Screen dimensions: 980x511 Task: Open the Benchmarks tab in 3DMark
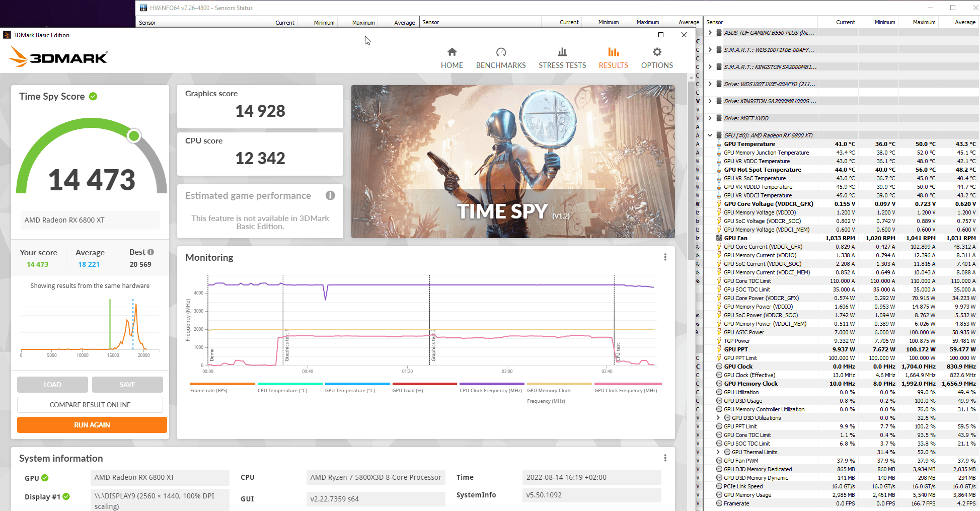(x=500, y=58)
